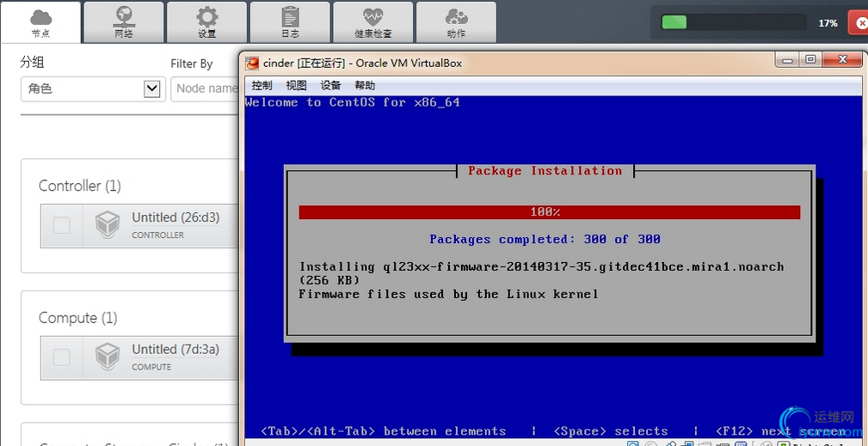Click the 'Filter By' label
The width and height of the screenshot is (868, 446).
coord(192,64)
